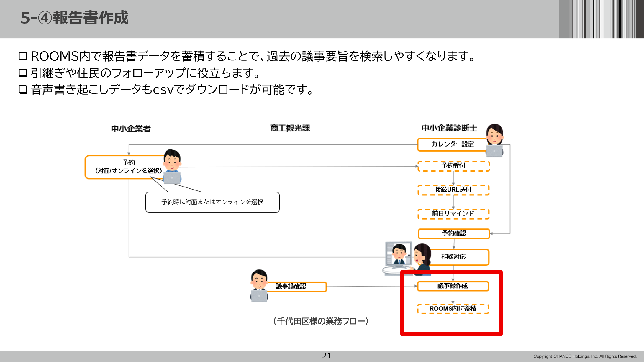Click checkbox bullet before 引継ぎや住民 line
The height and width of the screenshot is (362, 644).
pyautogui.click(x=23, y=73)
